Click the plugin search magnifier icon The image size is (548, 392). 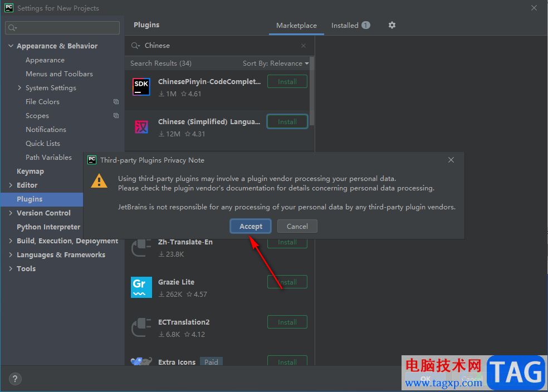click(x=135, y=46)
